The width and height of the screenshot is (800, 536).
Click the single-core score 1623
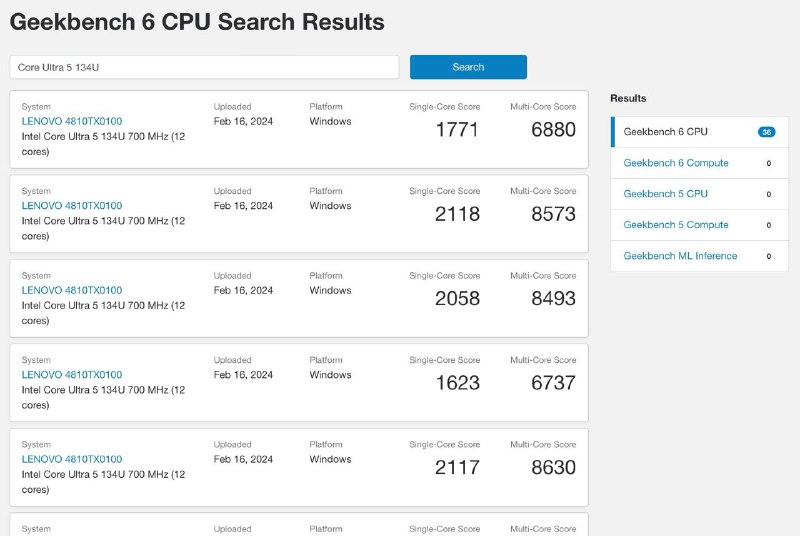[x=457, y=383]
